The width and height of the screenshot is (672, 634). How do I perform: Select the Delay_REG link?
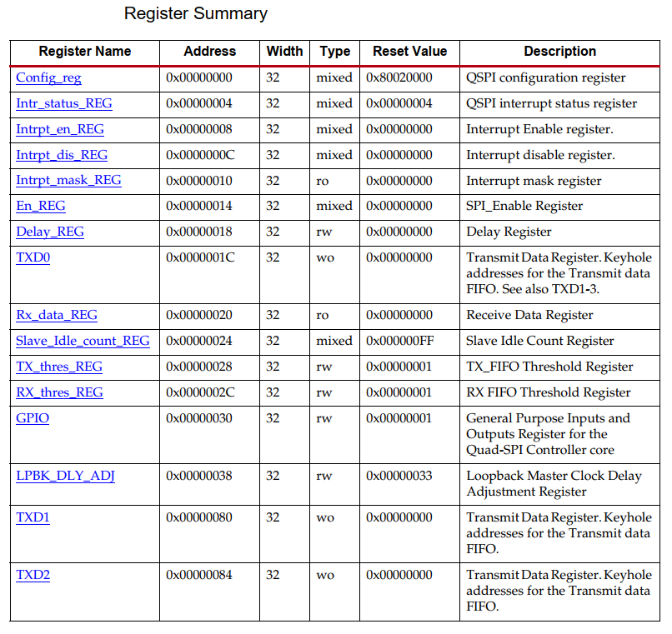[50, 232]
